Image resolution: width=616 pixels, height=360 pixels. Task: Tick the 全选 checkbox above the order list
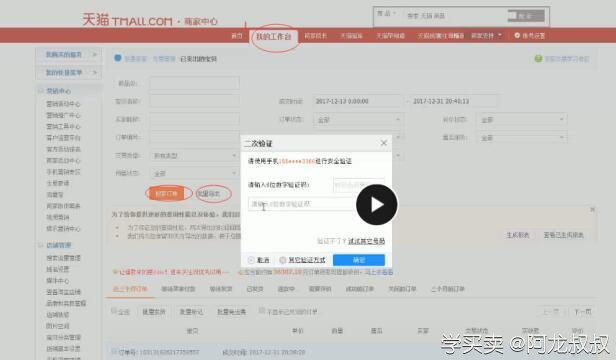(114, 311)
